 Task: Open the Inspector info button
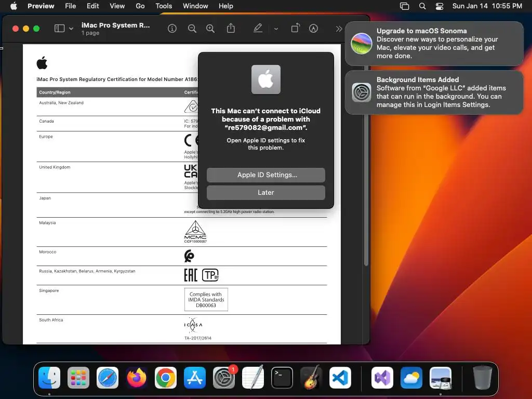pyautogui.click(x=172, y=29)
